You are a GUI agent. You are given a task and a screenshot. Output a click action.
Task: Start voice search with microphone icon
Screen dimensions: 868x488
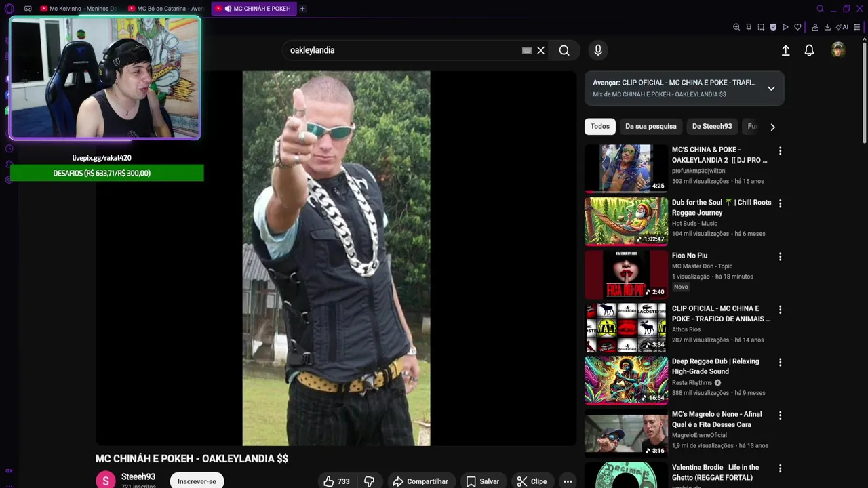[597, 50]
